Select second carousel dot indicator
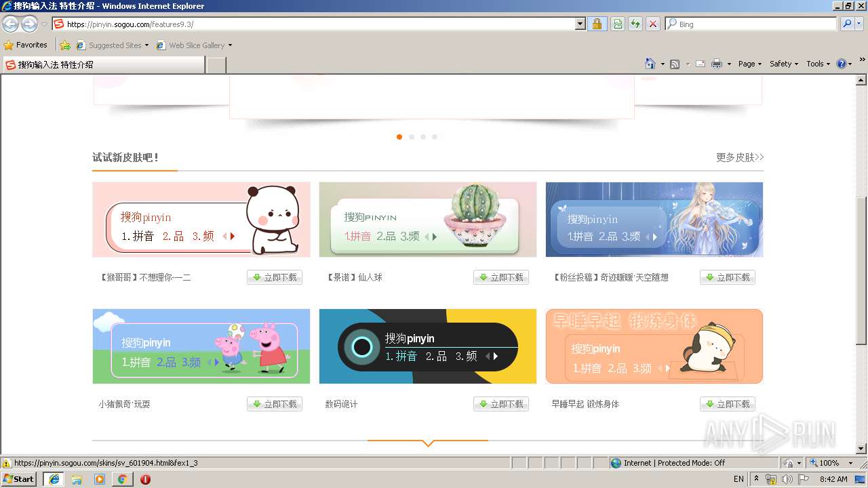Viewport: 868px width, 488px height. coord(411,137)
